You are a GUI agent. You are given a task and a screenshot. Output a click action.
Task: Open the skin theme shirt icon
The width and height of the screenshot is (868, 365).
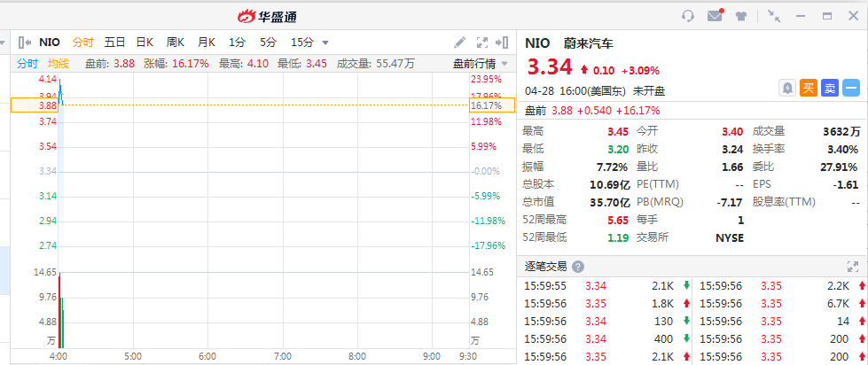741,16
